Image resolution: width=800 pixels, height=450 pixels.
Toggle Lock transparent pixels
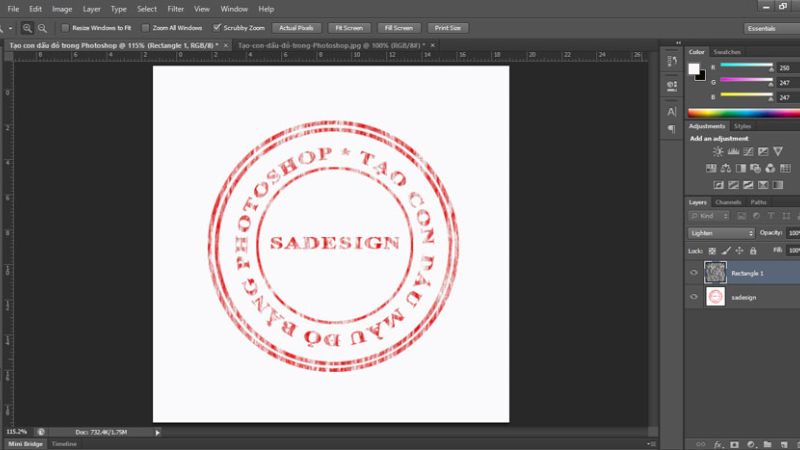click(x=712, y=251)
